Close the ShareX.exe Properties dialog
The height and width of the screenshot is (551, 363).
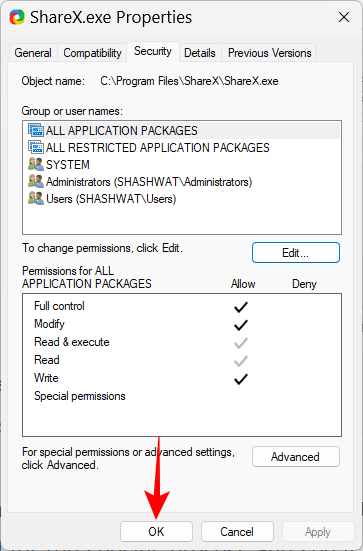pos(344,17)
